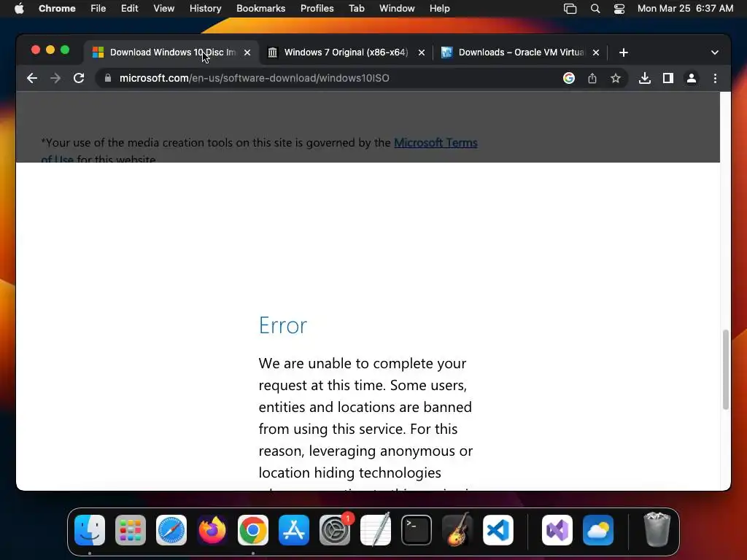Open Visual Studio from the Dock

point(557,530)
